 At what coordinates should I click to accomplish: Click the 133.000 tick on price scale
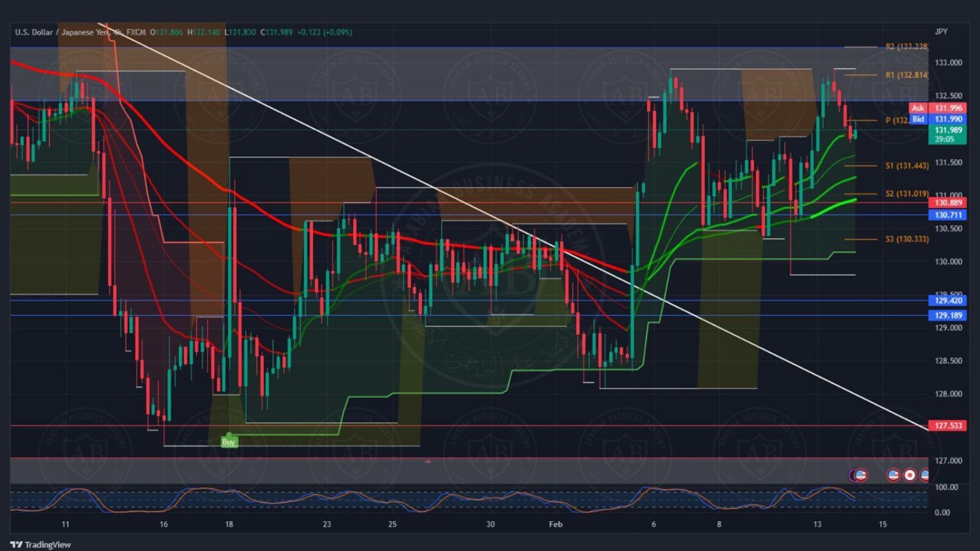point(948,63)
